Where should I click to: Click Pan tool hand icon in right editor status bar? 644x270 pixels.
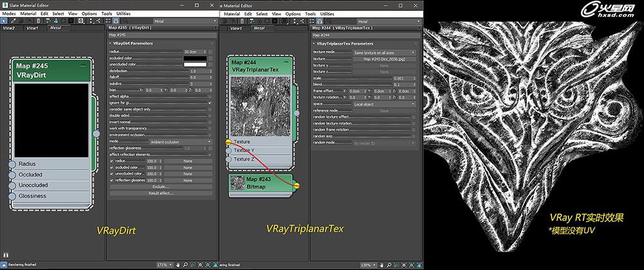(x=381, y=265)
